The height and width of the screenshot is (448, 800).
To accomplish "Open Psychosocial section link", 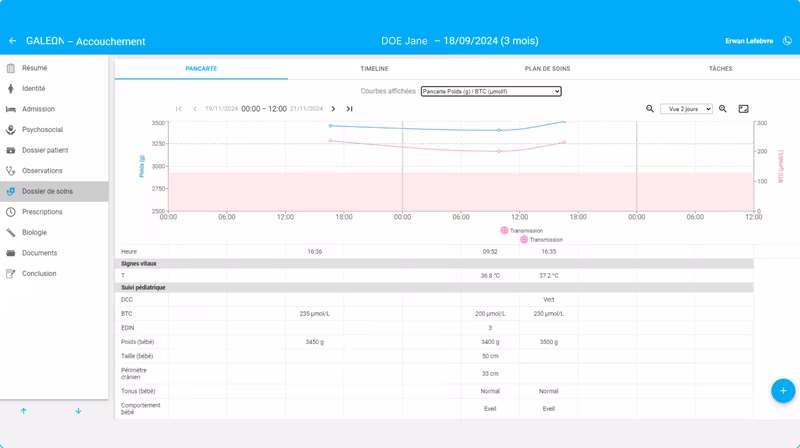I will 42,130.
